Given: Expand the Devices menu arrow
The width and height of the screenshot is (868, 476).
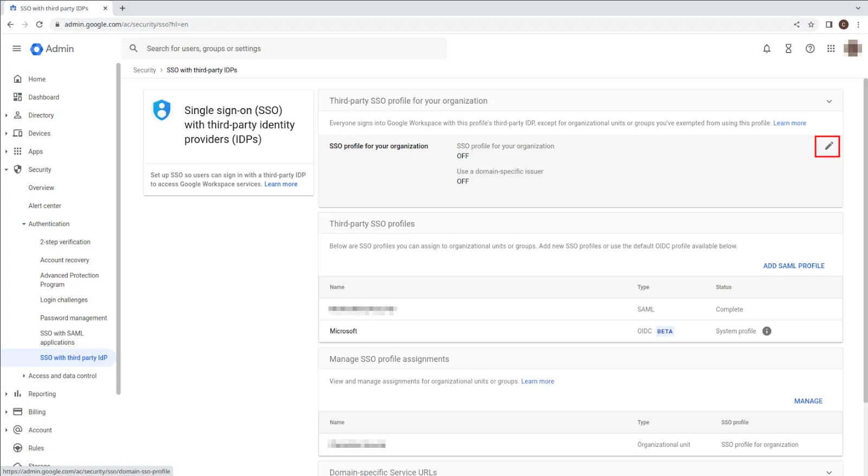Looking at the screenshot, I should coord(6,134).
